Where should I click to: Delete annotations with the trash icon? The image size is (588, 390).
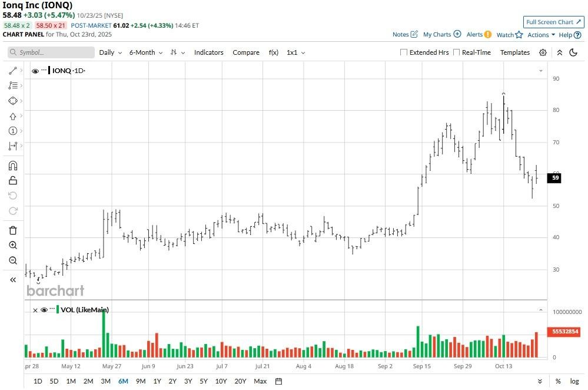(13, 230)
